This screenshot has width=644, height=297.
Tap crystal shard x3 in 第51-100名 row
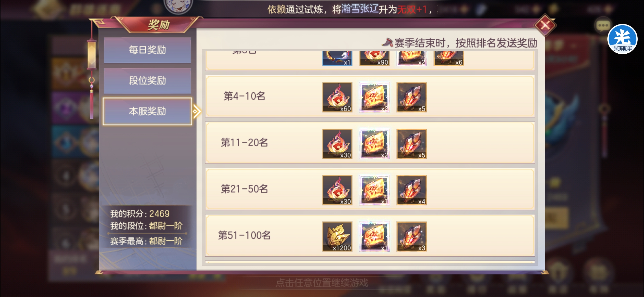(411, 237)
